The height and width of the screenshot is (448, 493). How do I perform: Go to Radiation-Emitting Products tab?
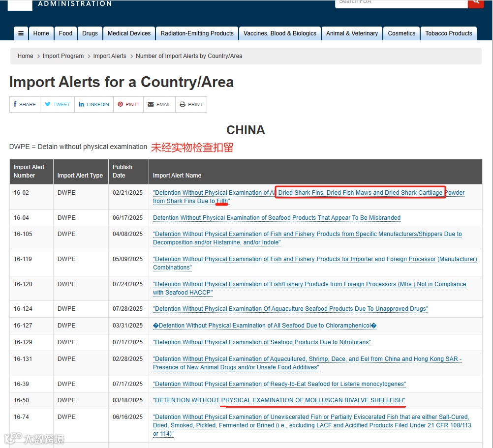(197, 33)
